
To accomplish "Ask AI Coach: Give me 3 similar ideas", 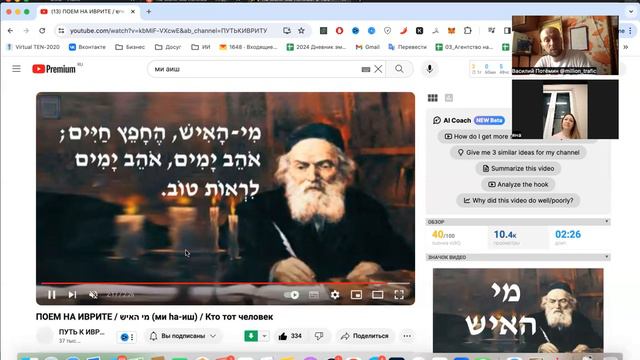I will (518, 152).
